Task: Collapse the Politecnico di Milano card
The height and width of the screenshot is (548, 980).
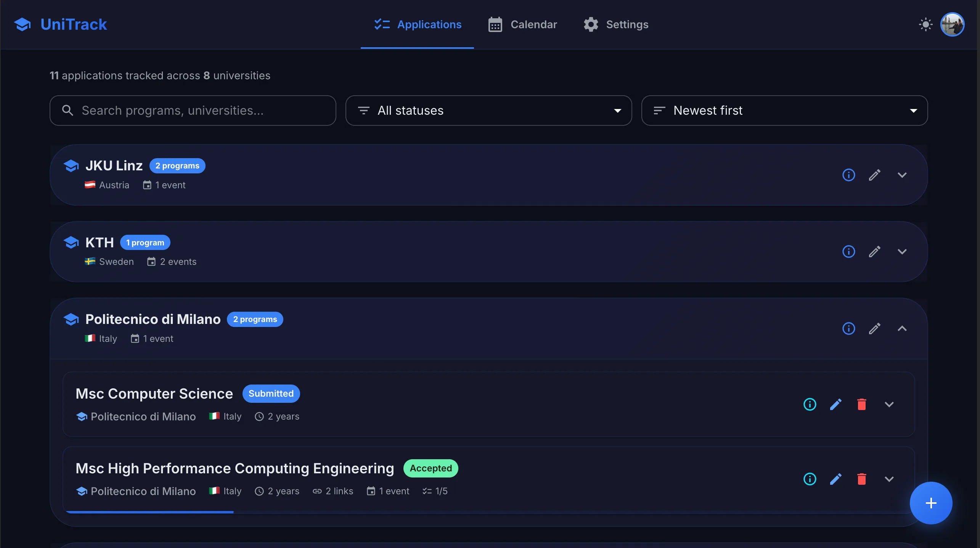Action: point(902,328)
